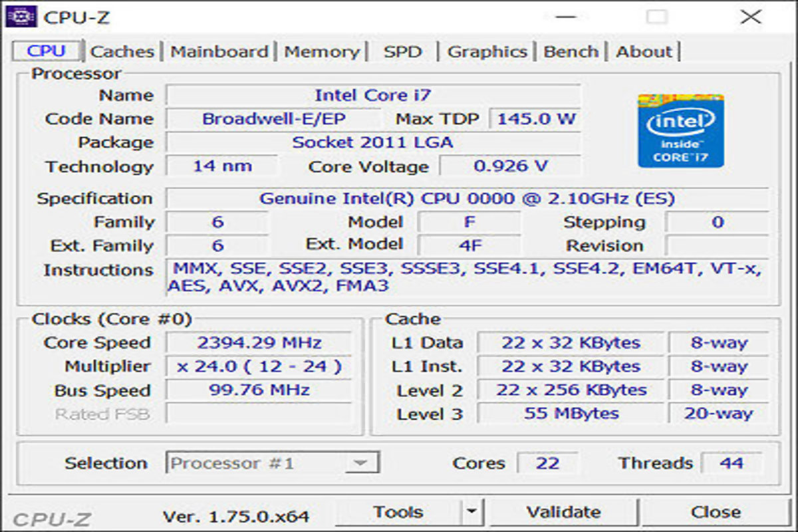The width and height of the screenshot is (798, 532).
Task: Click the Code Name value Broadwell-E/EP
Action: point(274,119)
